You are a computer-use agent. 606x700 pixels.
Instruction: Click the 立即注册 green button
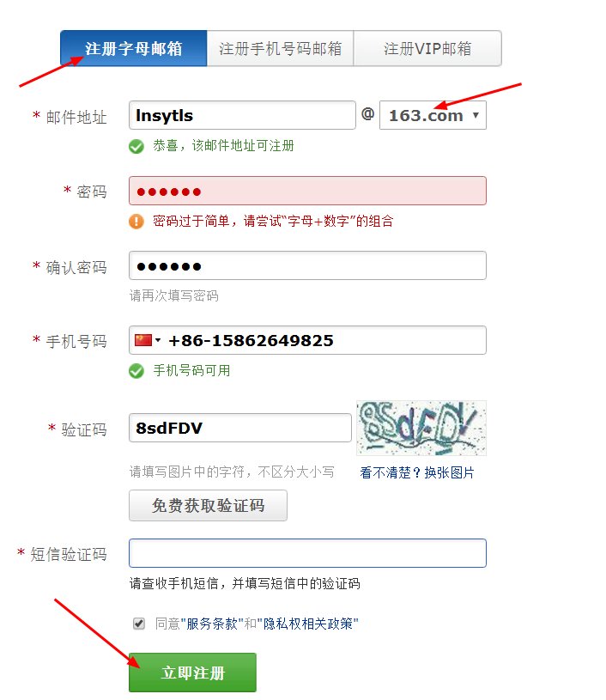click(x=192, y=673)
